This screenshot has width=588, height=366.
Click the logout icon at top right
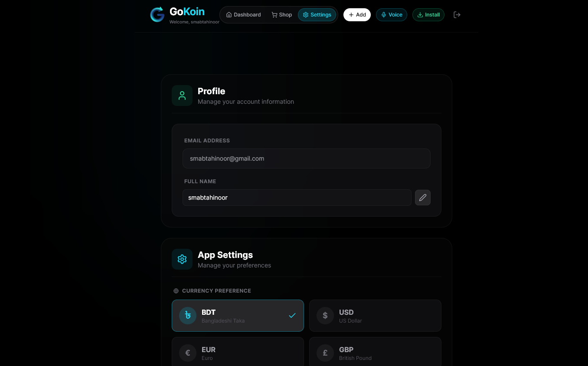[457, 14]
